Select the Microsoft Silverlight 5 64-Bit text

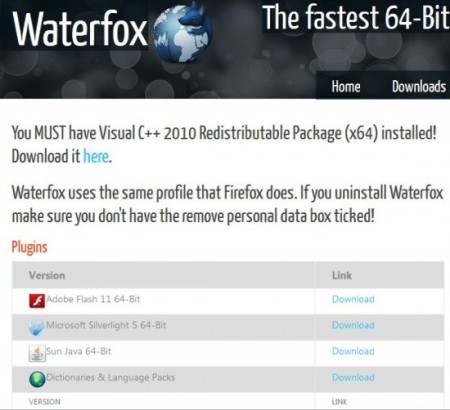click(106, 325)
